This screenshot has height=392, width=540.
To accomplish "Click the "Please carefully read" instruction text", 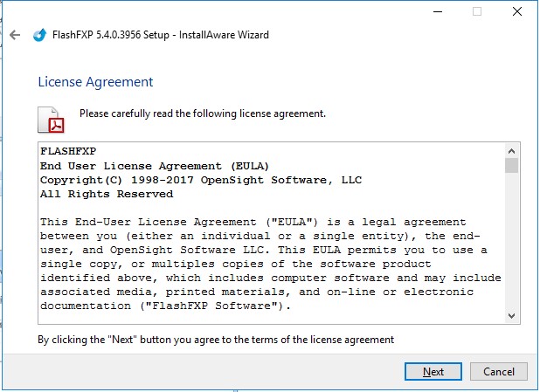I will click(202, 113).
